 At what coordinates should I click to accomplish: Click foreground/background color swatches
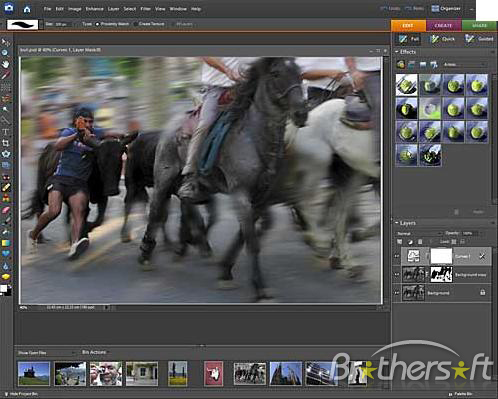click(x=6, y=290)
